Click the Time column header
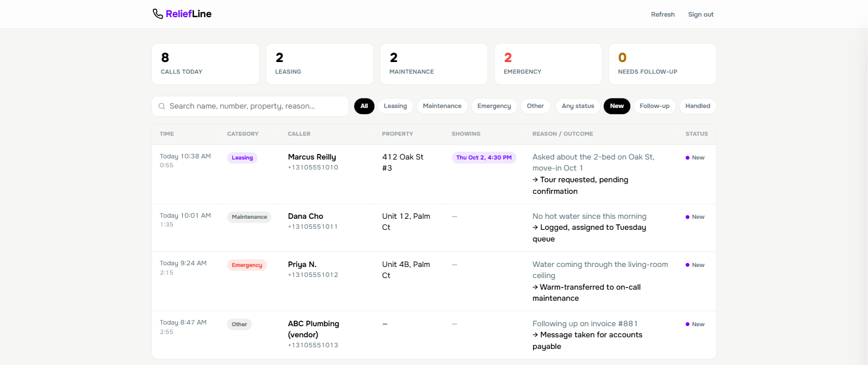The image size is (868, 365). click(167, 134)
